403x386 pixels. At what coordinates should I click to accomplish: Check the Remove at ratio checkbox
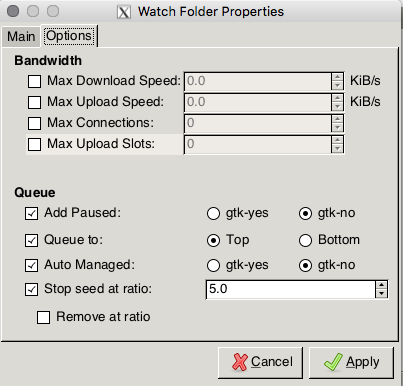tap(43, 317)
